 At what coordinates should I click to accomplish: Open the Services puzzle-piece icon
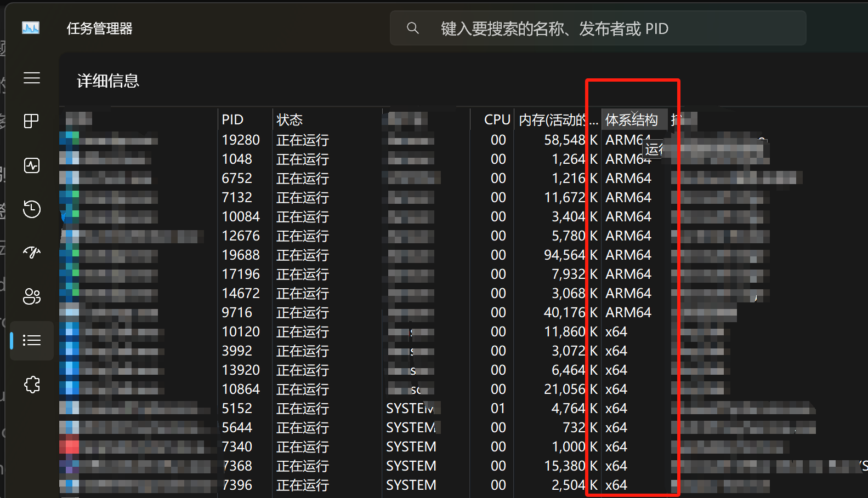32,385
